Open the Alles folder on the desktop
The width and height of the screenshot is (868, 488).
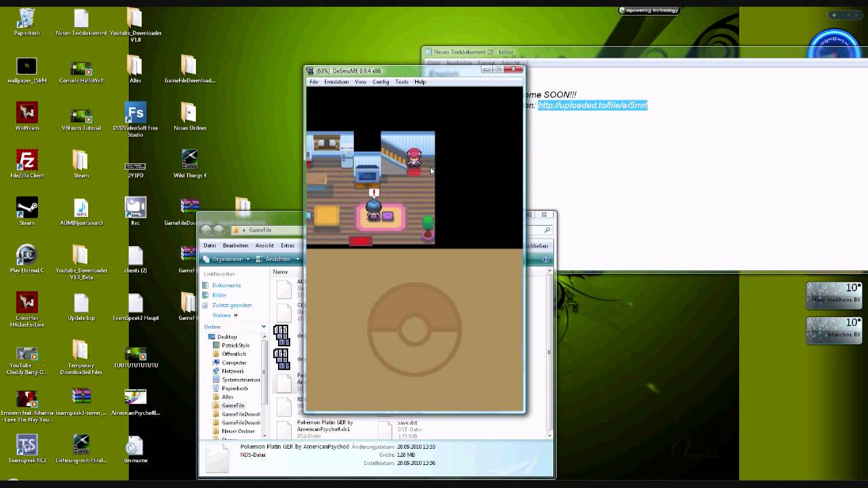tap(136, 68)
